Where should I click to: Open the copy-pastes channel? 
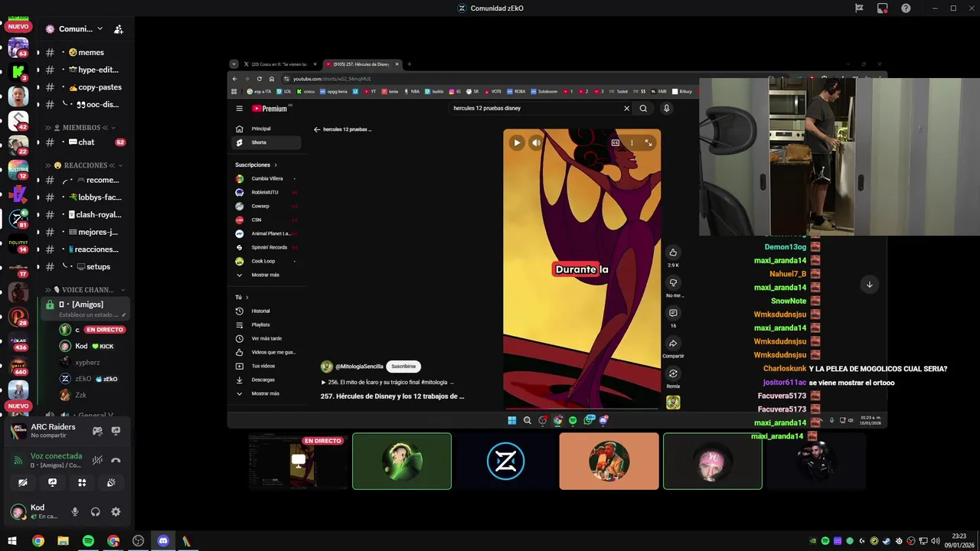click(84, 87)
